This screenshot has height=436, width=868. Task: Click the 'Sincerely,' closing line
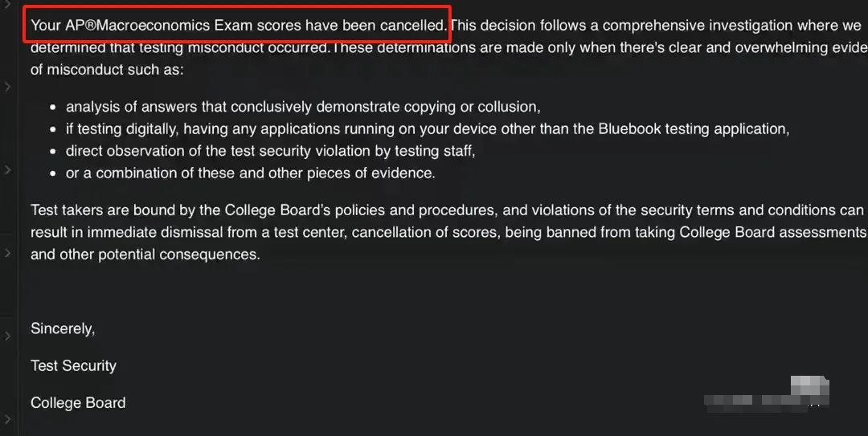[x=63, y=328]
